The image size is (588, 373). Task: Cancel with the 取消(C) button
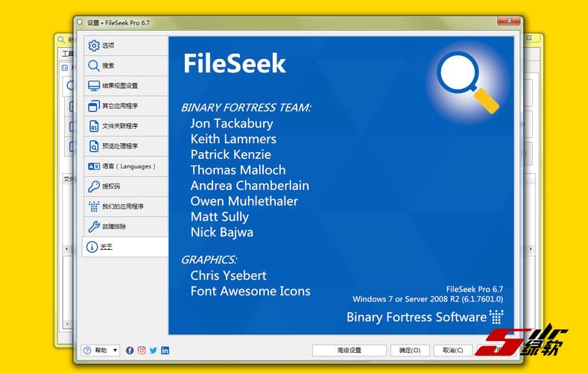tap(452, 351)
